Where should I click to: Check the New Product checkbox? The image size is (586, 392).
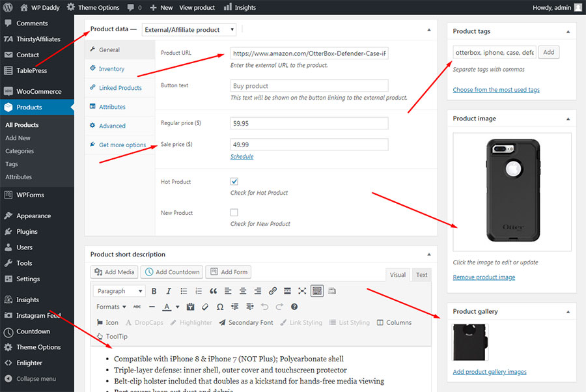click(234, 213)
